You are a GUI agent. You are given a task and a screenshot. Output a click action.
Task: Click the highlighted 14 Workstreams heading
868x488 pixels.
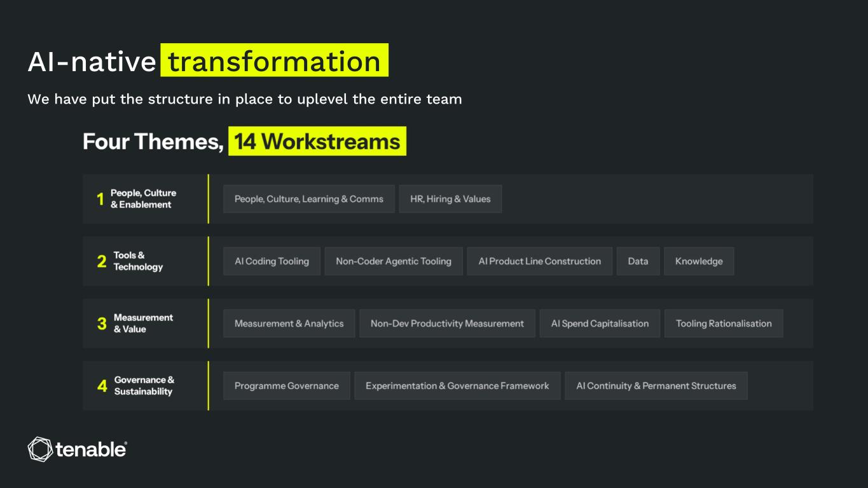click(x=317, y=141)
